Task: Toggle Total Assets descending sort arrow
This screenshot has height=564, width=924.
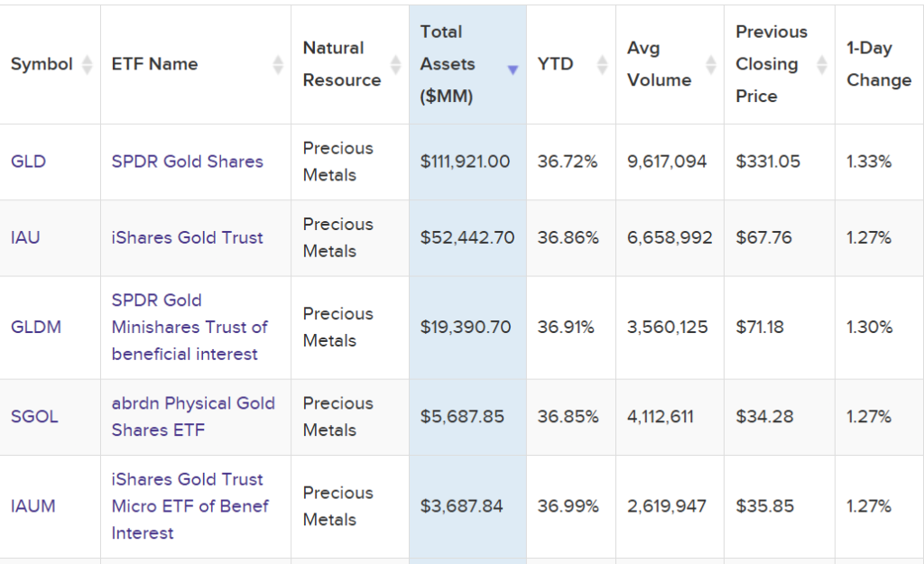Action: [x=513, y=69]
